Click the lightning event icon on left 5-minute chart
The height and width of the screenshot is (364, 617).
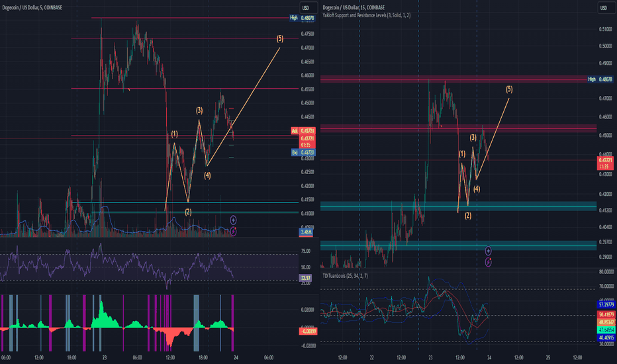[233, 232]
